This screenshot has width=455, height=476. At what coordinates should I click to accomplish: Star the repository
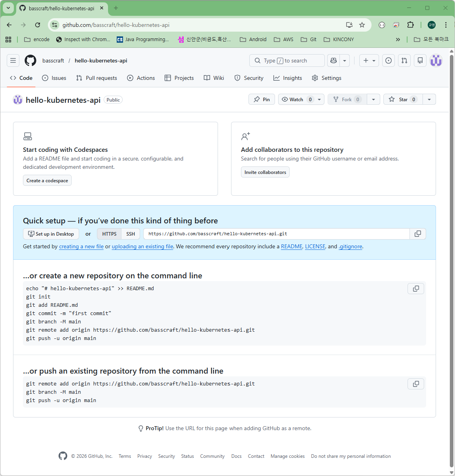403,99
